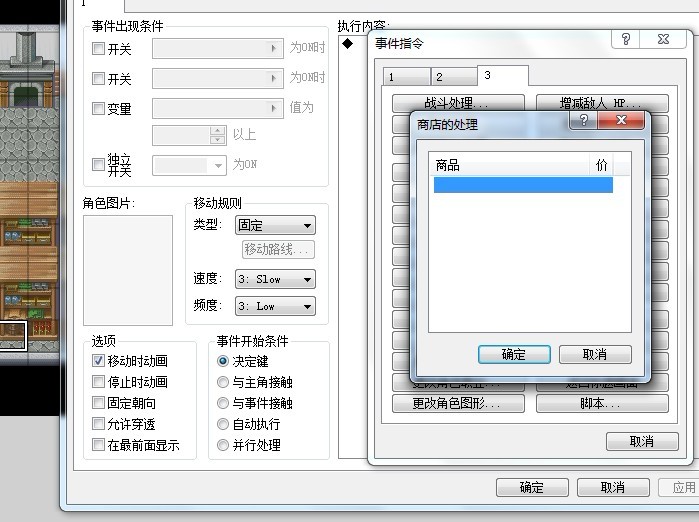
Task: Open help in 事件指令 title bar
Action: click(x=626, y=39)
